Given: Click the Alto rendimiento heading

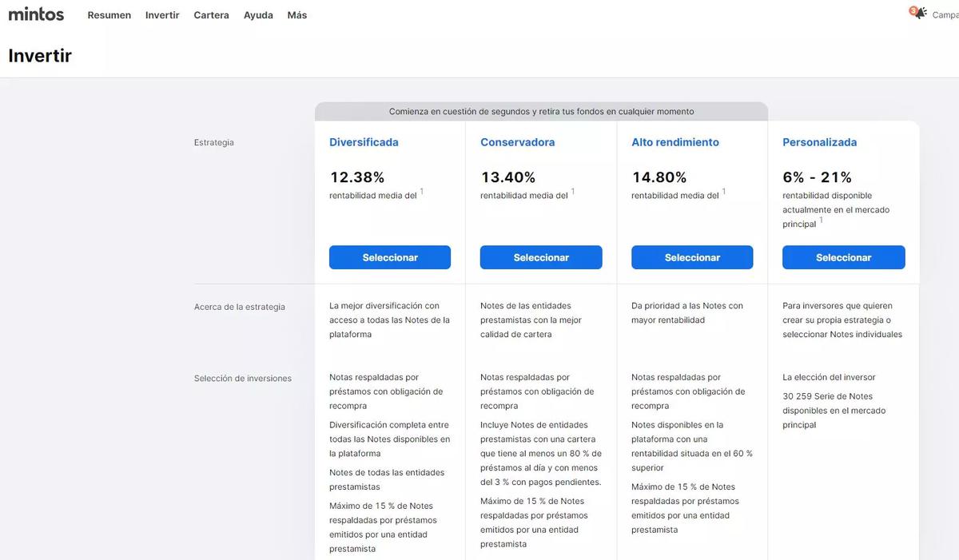Looking at the screenshot, I should [x=676, y=141].
